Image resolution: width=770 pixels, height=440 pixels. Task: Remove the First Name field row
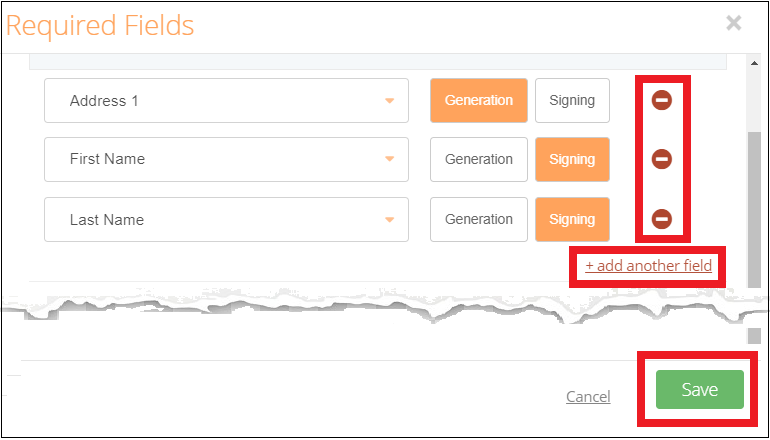click(x=661, y=159)
